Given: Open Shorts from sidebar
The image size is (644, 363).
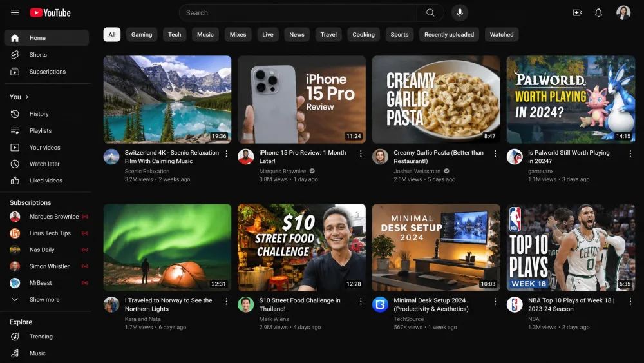Looking at the screenshot, I should pyautogui.click(x=46, y=55).
